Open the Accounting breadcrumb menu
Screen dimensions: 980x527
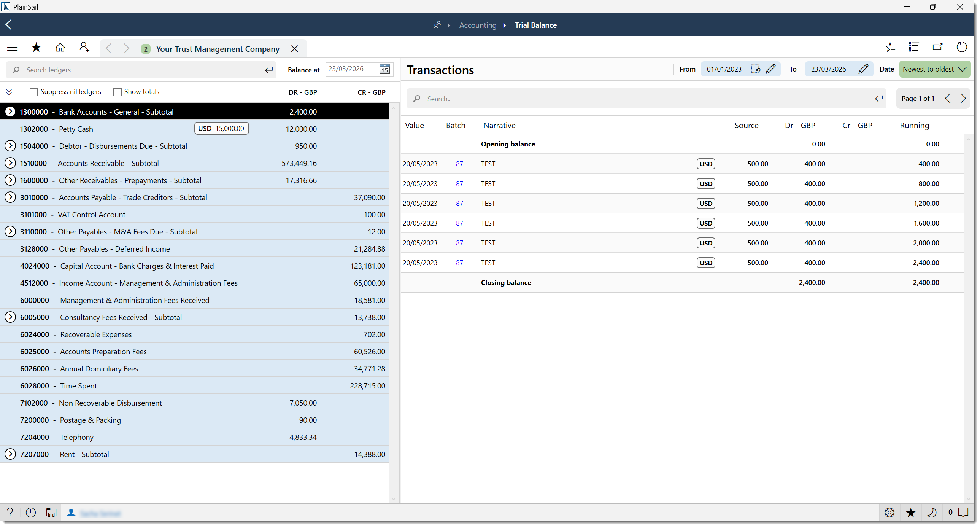pyautogui.click(x=477, y=25)
